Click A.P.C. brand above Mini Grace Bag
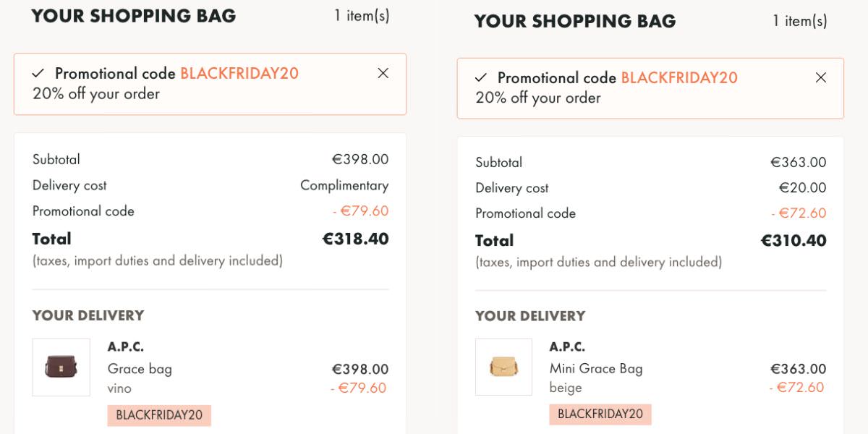The height and width of the screenshot is (434, 868). [567, 347]
